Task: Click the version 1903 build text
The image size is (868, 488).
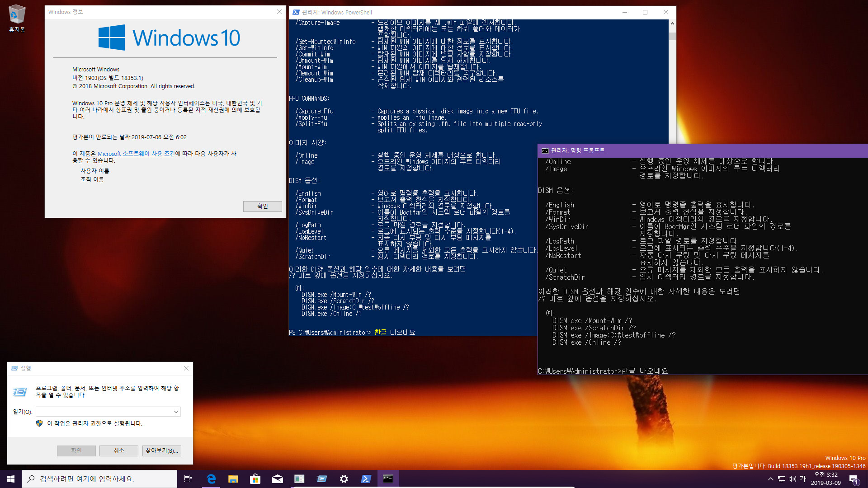Action: (x=108, y=78)
